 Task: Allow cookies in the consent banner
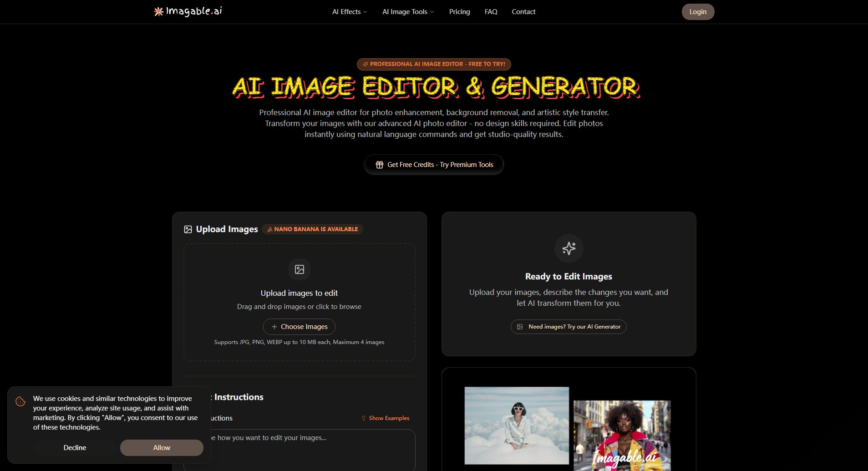click(162, 448)
